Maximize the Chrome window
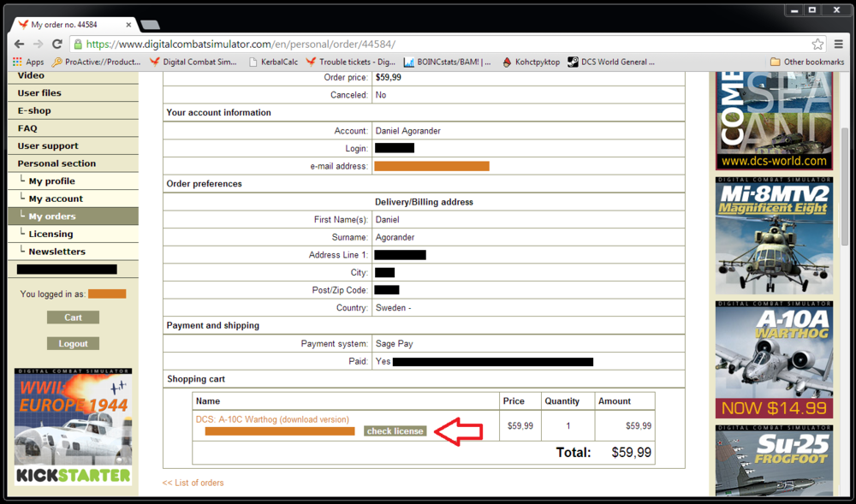 [811, 9]
